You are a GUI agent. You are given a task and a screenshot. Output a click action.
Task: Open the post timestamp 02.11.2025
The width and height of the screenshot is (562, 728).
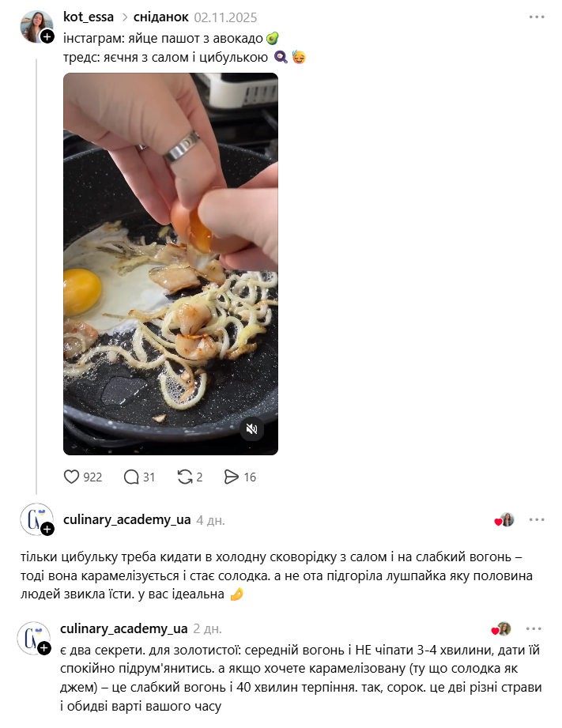(x=226, y=17)
